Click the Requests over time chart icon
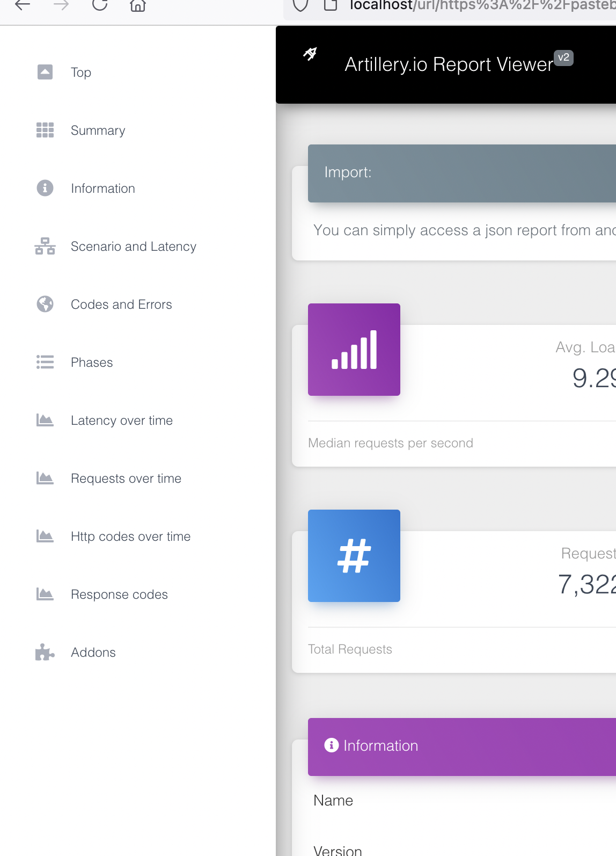Viewport: 616px width, 856px height. coord(45,478)
